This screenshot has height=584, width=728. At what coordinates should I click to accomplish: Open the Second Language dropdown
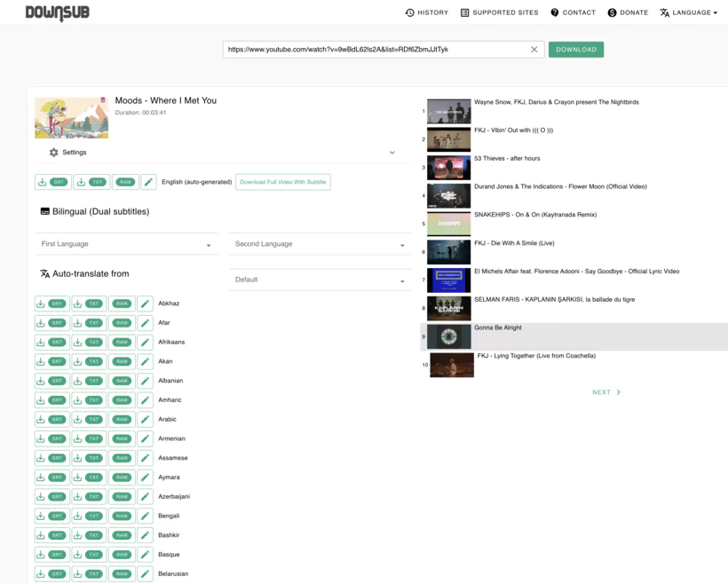point(320,244)
